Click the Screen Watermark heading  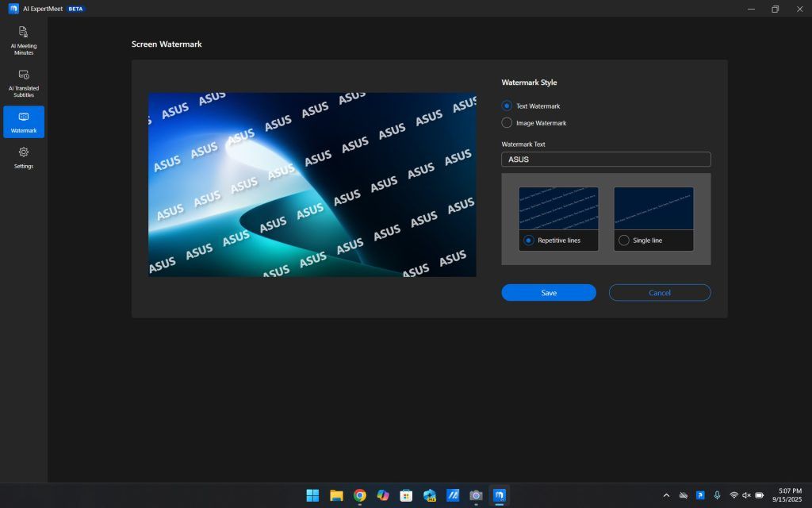167,44
